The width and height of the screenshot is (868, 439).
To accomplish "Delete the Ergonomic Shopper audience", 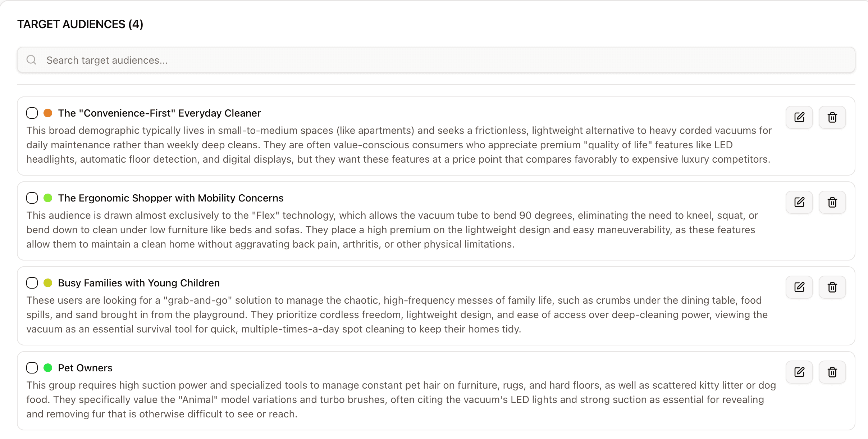I will [832, 202].
